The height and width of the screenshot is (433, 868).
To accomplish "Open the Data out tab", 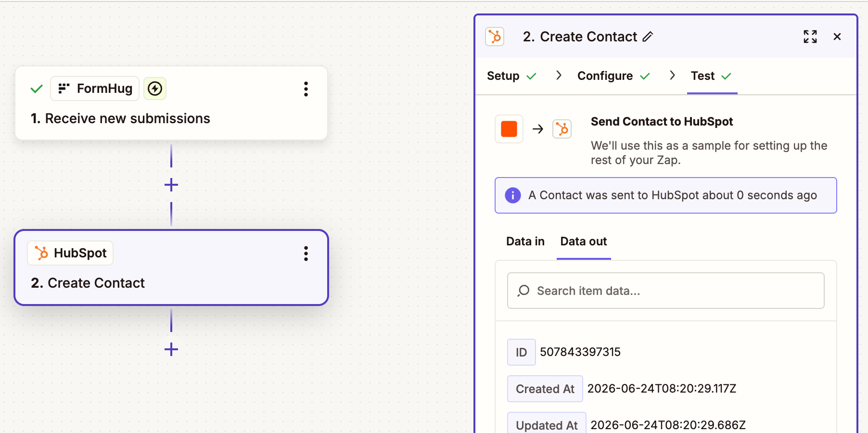I will pos(584,242).
